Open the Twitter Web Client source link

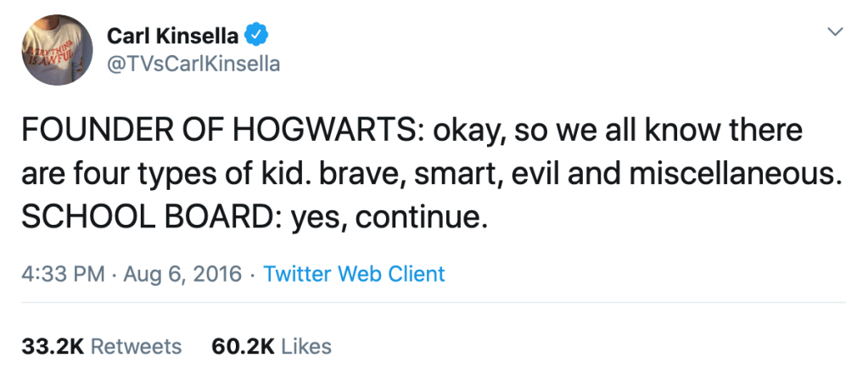click(x=354, y=274)
